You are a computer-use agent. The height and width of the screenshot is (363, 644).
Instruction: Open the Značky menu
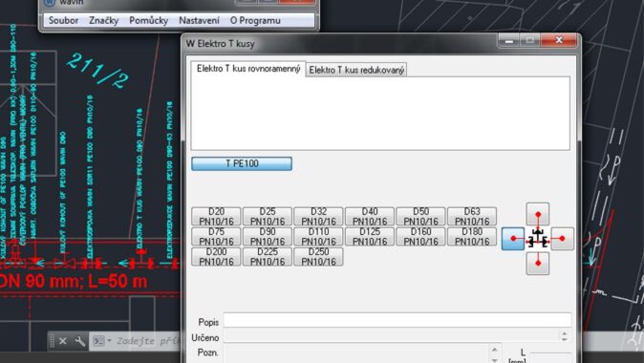(x=103, y=20)
